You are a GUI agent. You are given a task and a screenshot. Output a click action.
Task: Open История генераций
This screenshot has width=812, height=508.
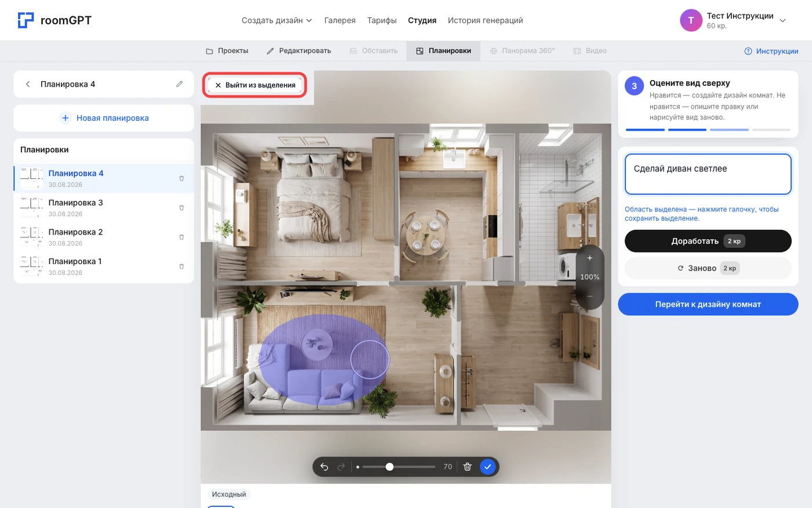(x=485, y=20)
